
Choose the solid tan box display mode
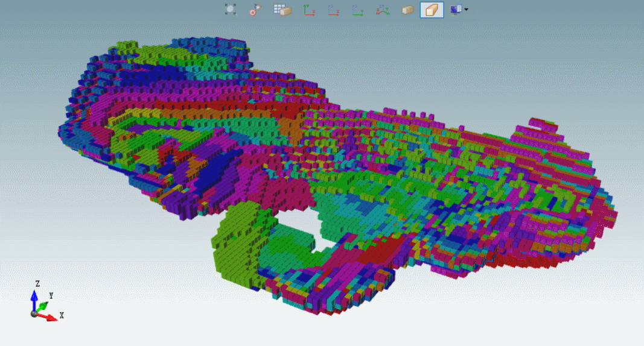click(x=407, y=10)
